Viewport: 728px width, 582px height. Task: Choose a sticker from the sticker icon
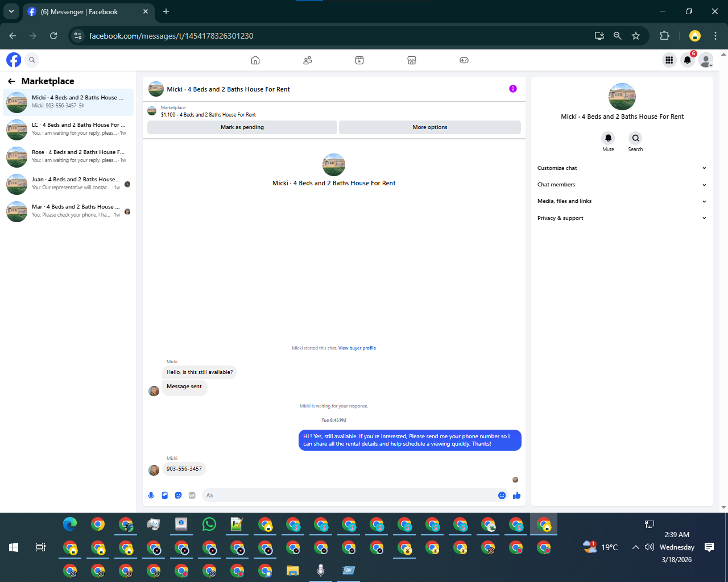pos(178,496)
